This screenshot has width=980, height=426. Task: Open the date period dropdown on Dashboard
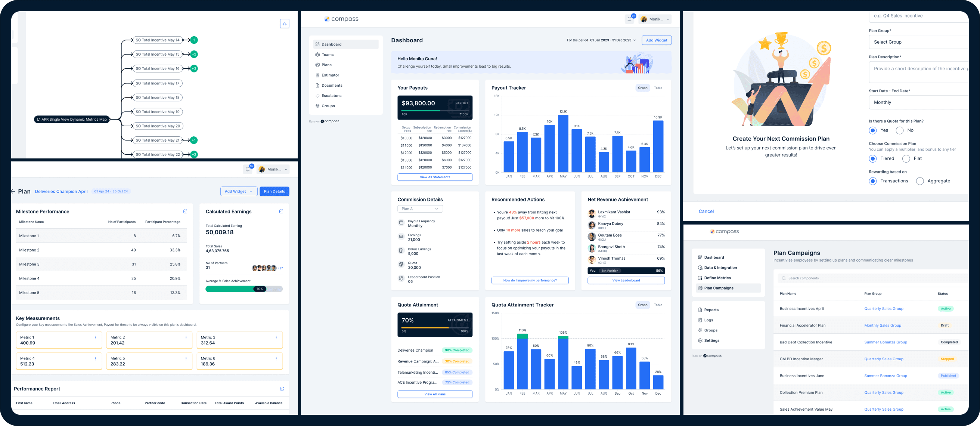613,40
